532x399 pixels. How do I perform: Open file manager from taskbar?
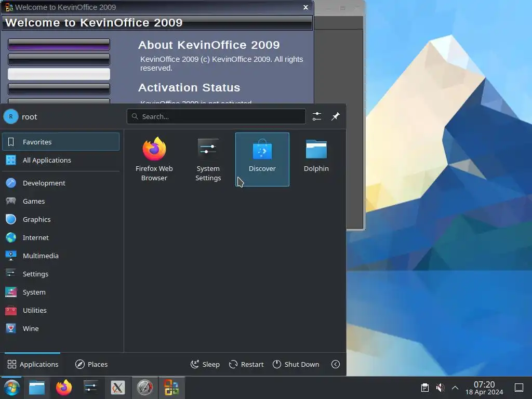37,388
